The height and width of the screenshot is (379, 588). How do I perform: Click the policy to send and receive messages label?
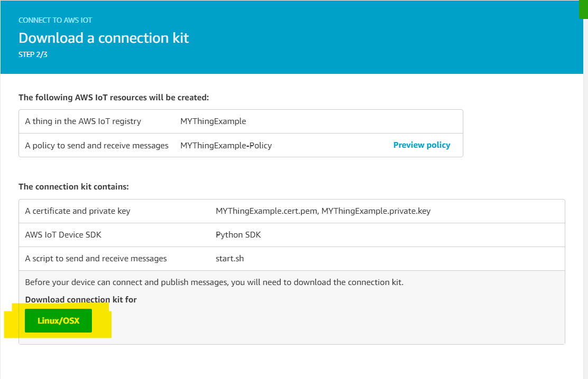[97, 146]
